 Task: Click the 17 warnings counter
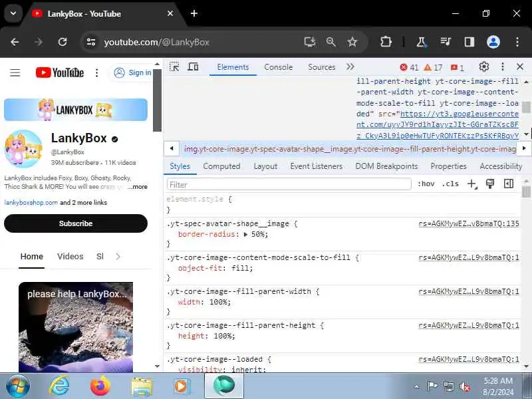coord(434,68)
